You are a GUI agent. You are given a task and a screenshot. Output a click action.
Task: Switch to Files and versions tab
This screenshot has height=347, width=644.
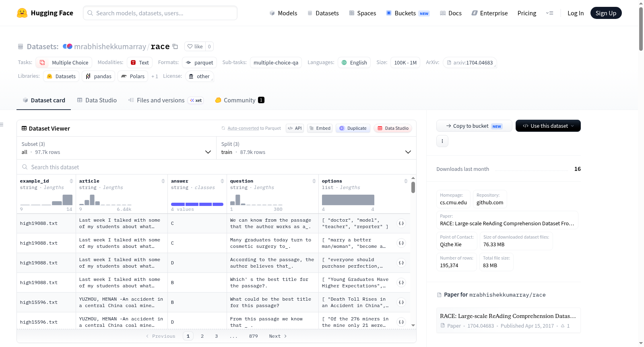[165, 100]
